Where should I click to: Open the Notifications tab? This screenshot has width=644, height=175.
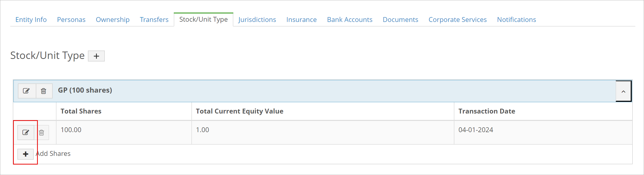coord(516,20)
